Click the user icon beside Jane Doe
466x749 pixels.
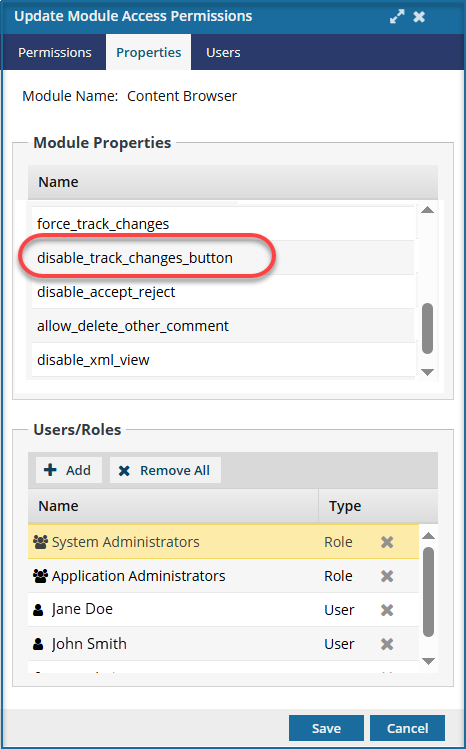[38, 610]
